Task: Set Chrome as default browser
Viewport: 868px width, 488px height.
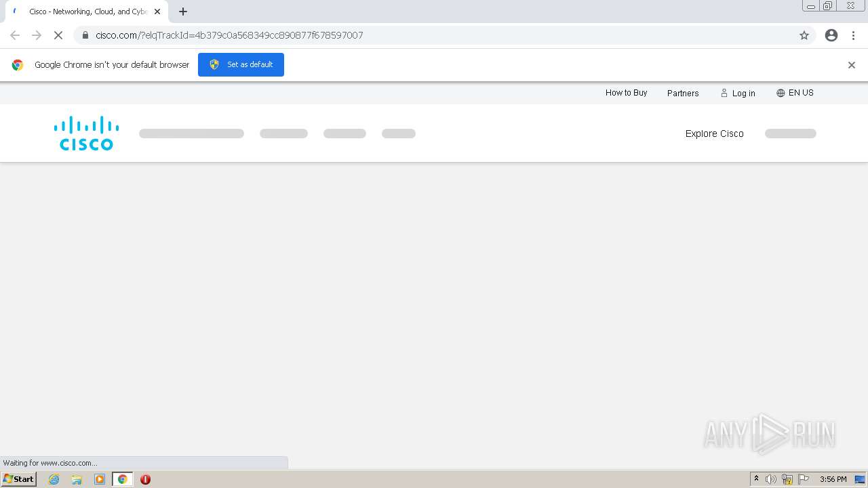Action: click(241, 64)
